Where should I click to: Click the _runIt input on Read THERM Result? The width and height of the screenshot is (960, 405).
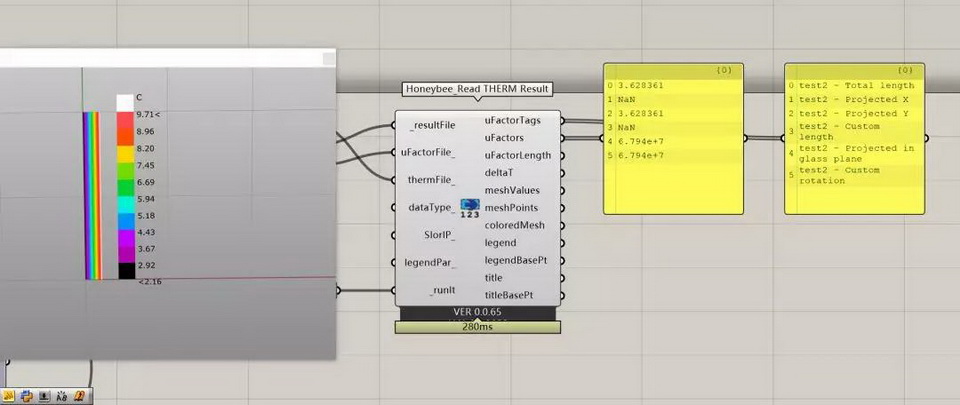click(440, 290)
